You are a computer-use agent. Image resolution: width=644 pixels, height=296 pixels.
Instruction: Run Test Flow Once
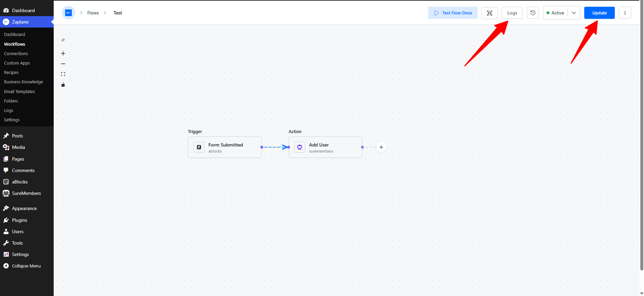tap(453, 13)
